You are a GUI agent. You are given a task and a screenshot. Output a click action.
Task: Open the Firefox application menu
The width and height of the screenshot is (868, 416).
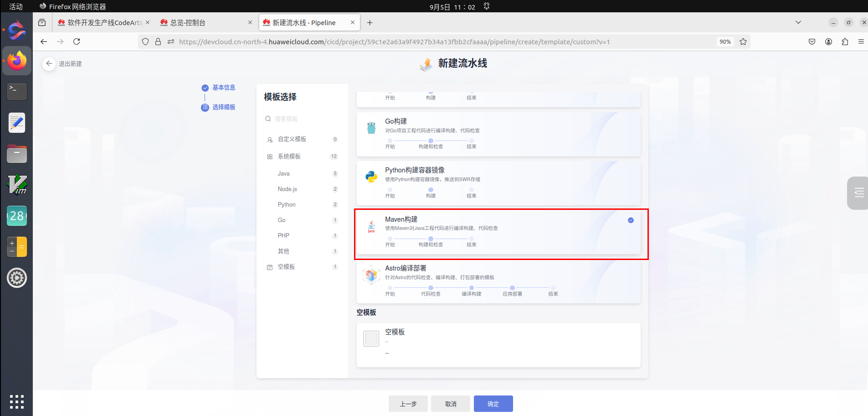861,42
